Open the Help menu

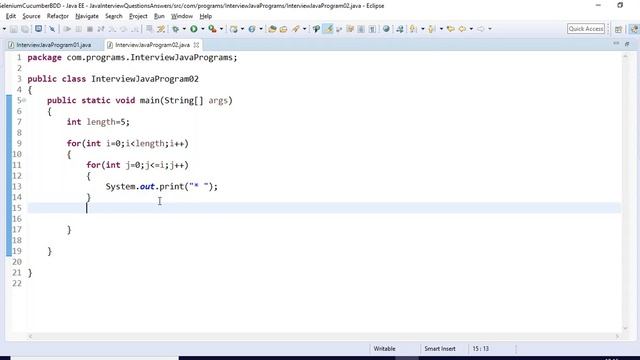[205, 16]
